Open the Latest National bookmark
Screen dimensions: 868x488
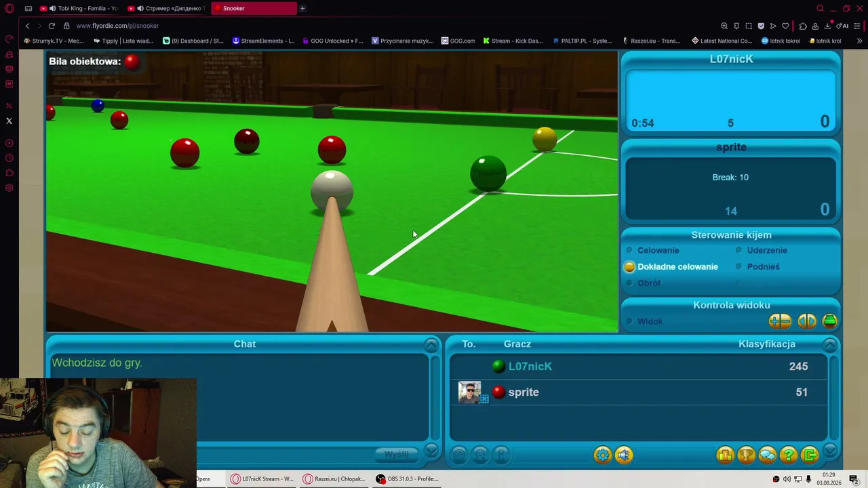pos(722,41)
